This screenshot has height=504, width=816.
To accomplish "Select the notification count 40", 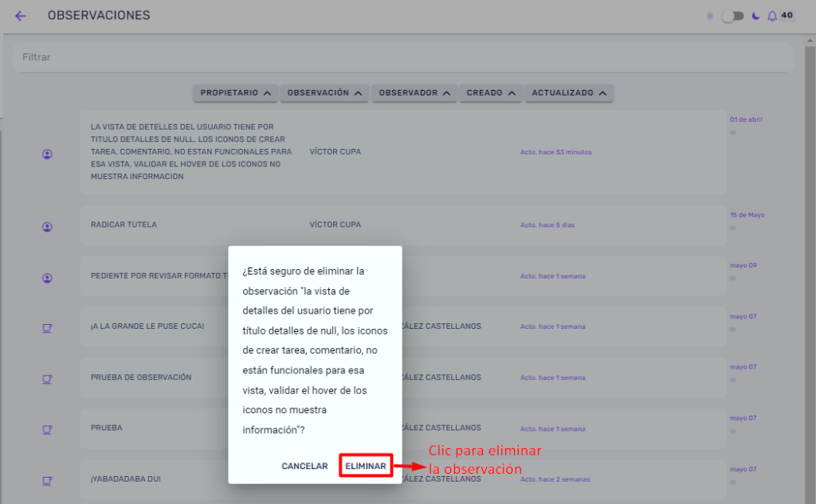I will pos(787,16).
